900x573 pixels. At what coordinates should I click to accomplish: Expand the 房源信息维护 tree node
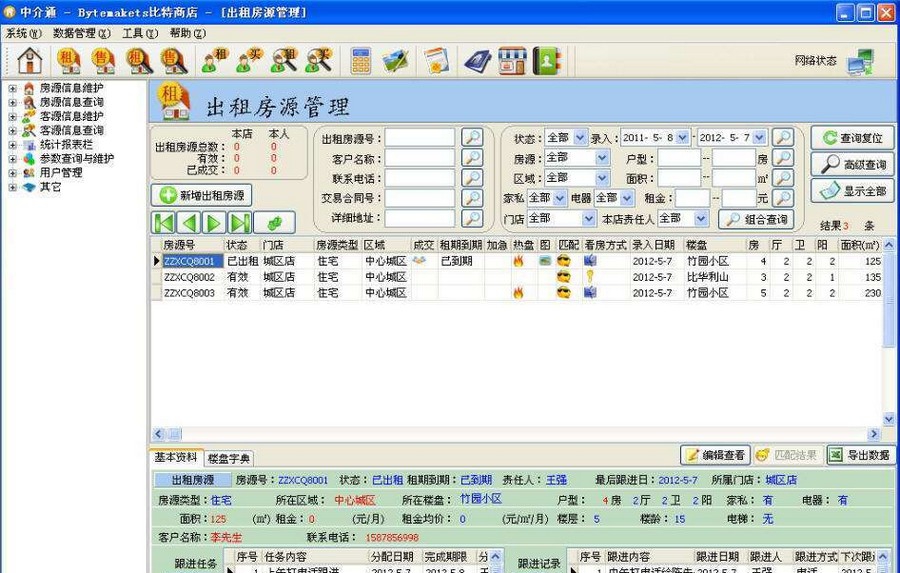pos(13,88)
